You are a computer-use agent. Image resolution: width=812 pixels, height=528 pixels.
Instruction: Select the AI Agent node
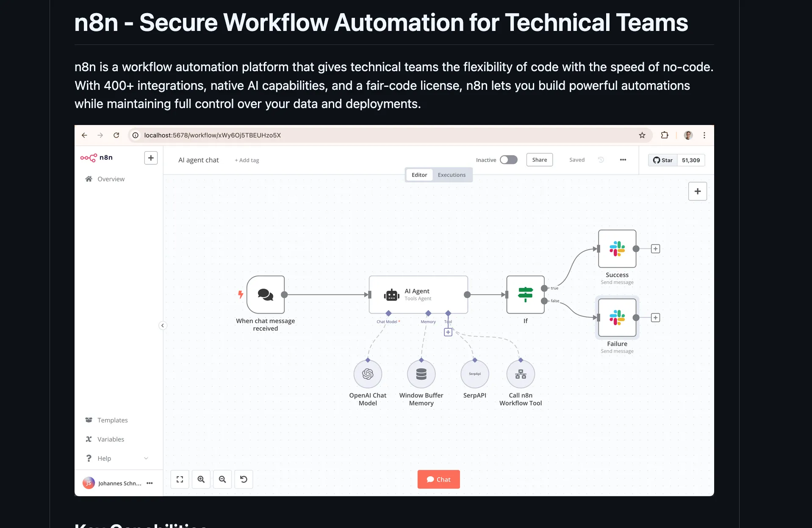[418, 295]
